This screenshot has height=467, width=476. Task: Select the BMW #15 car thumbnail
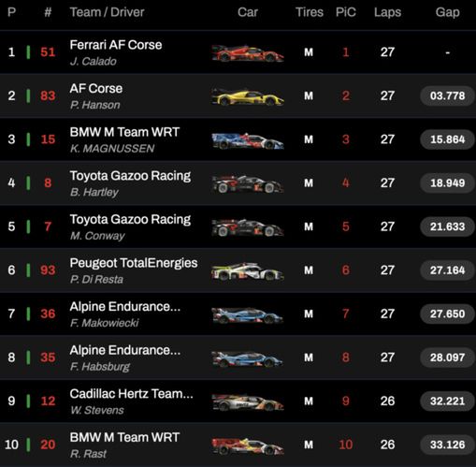point(248,140)
